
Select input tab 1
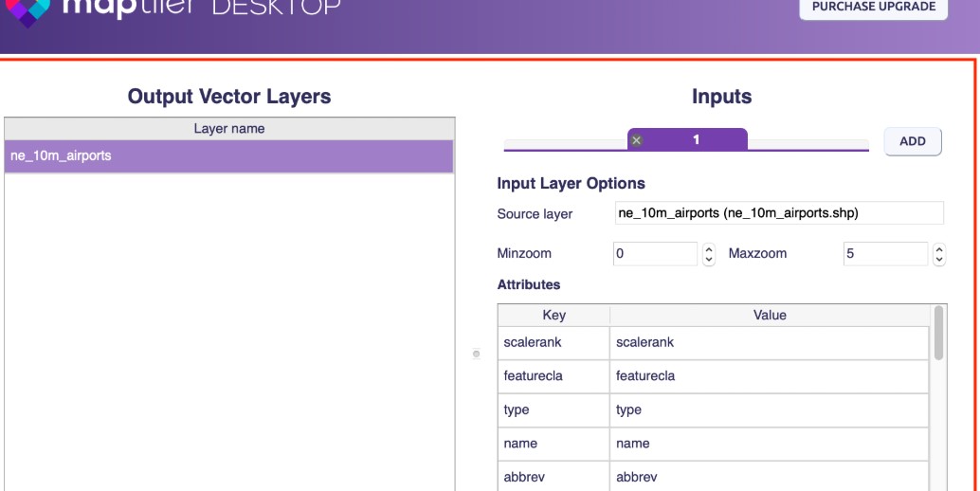pos(687,139)
